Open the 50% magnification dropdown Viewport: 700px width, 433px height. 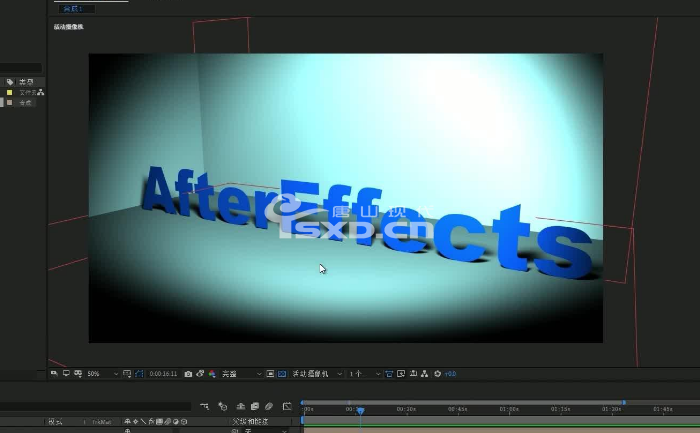[103, 374]
